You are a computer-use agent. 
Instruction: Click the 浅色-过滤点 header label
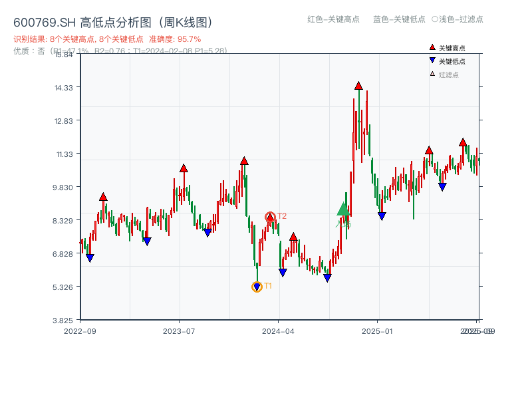tap(458, 20)
